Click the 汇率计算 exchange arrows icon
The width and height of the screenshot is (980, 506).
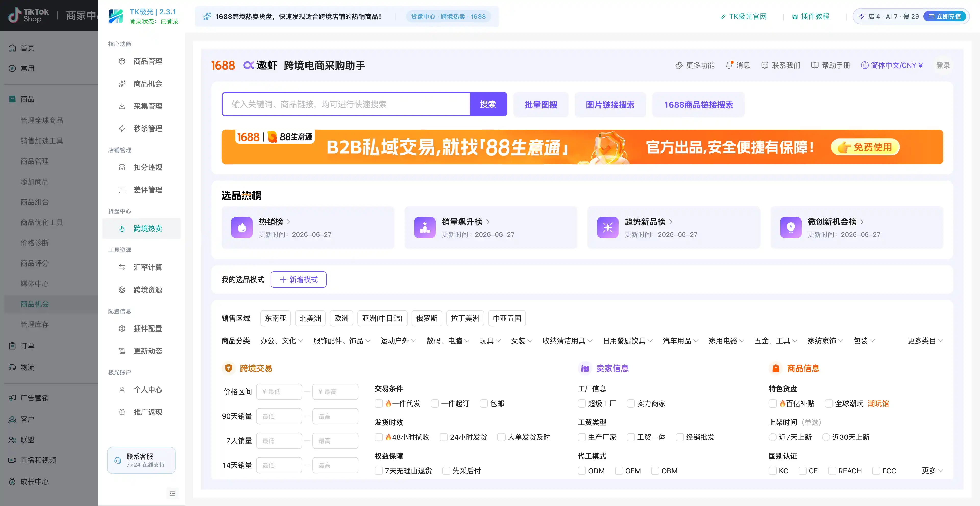pos(122,267)
